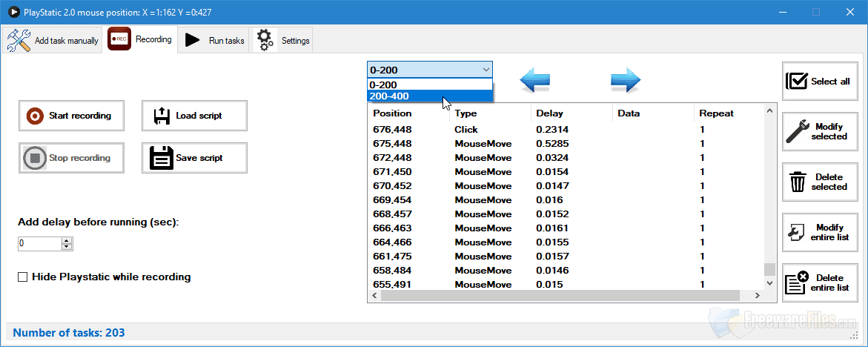Click the horizontal scrollbar left arrow
The image size is (868, 347).
[x=374, y=296]
